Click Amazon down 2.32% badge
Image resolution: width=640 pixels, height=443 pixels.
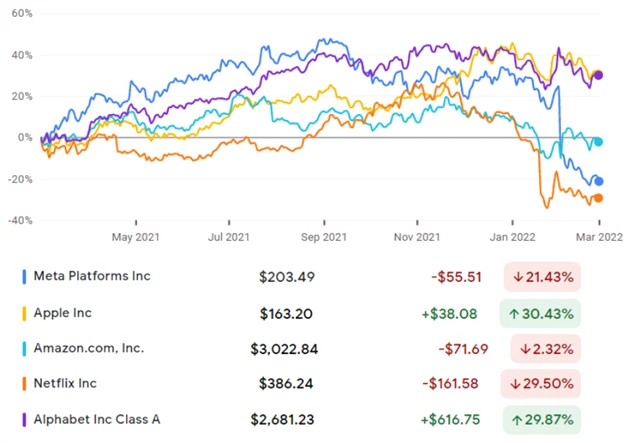[x=545, y=349]
